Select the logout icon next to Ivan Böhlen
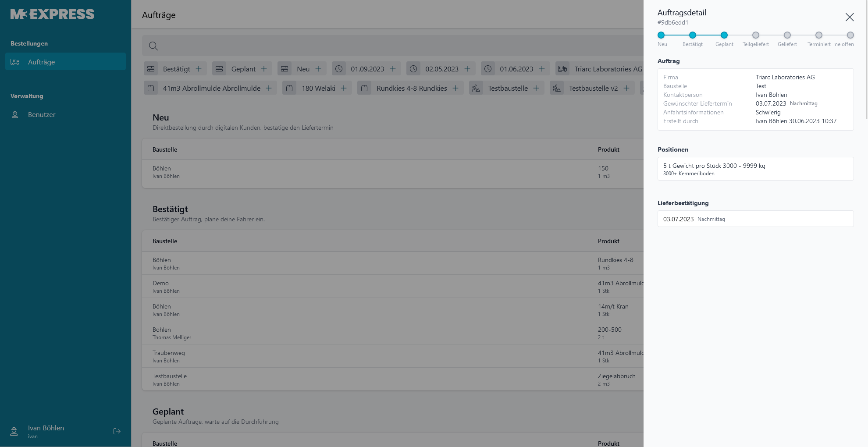Viewport: 868px width, 447px height. pyautogui.click(x=117, y=431)
